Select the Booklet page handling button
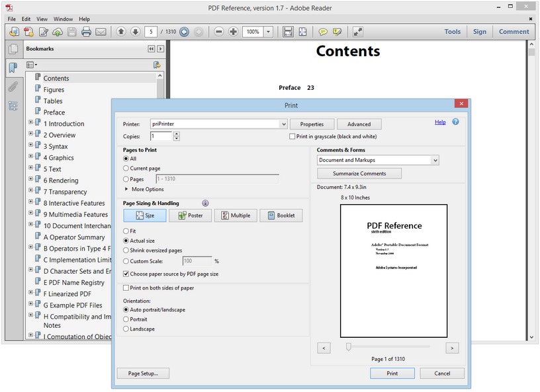The width and height of the screenshot is (540, 392). click(281, 216)
